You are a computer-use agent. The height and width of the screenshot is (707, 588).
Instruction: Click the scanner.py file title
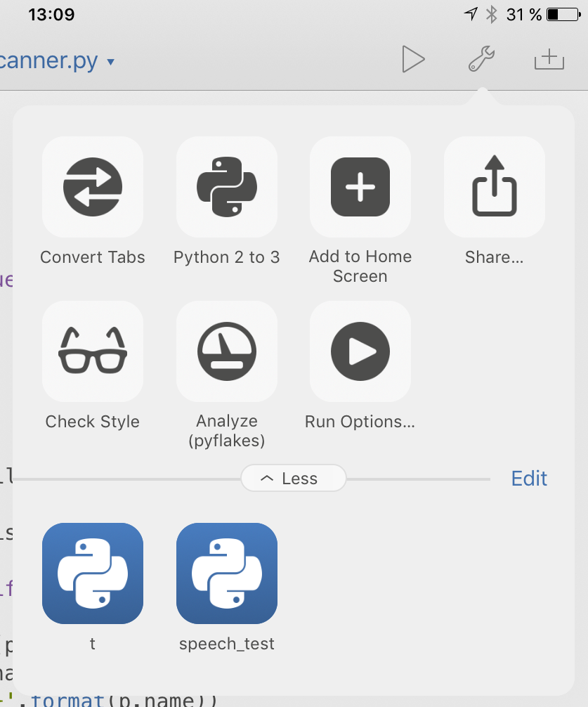pyautogui.click(x=48, y=61)
